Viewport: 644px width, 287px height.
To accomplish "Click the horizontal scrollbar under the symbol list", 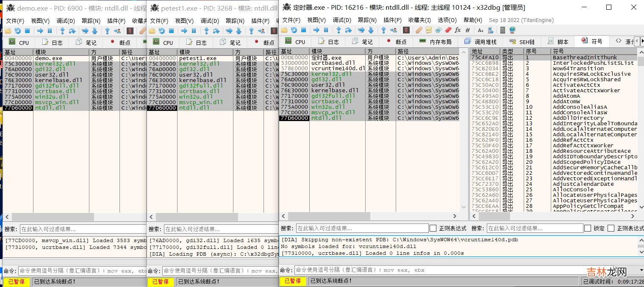I will 551,216.
